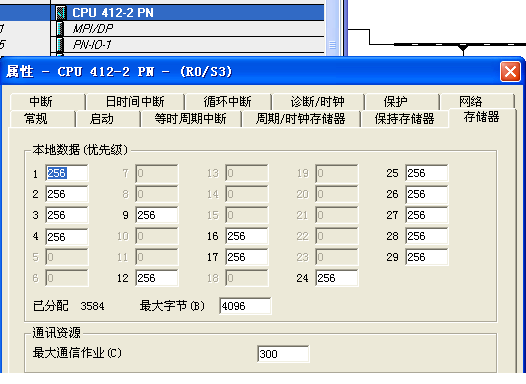Click the priority 27 local data field
The width and height of the screenshot is (526, 384).
426,215
